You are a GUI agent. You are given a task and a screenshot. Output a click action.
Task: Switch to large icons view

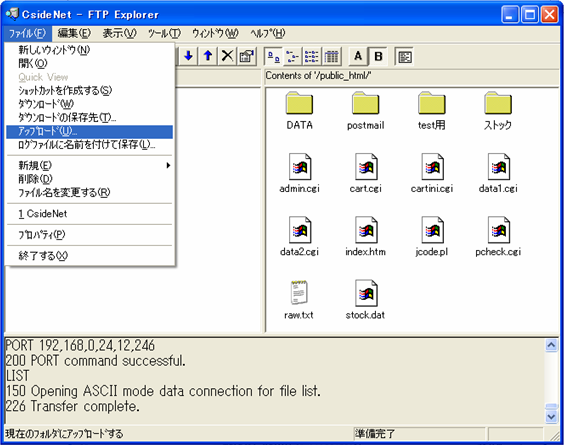274,57
